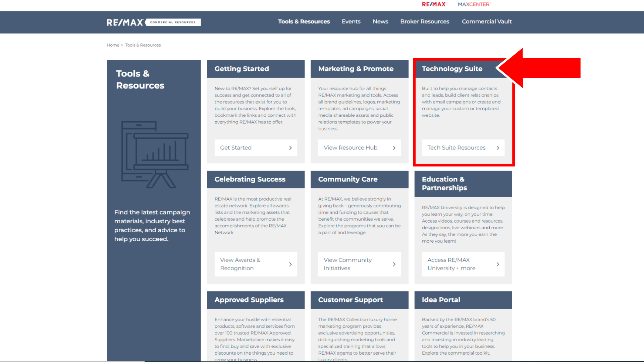The image size is (644, 362).
Task: Open the Tools & Resources menu
Action: coord(304,21)
